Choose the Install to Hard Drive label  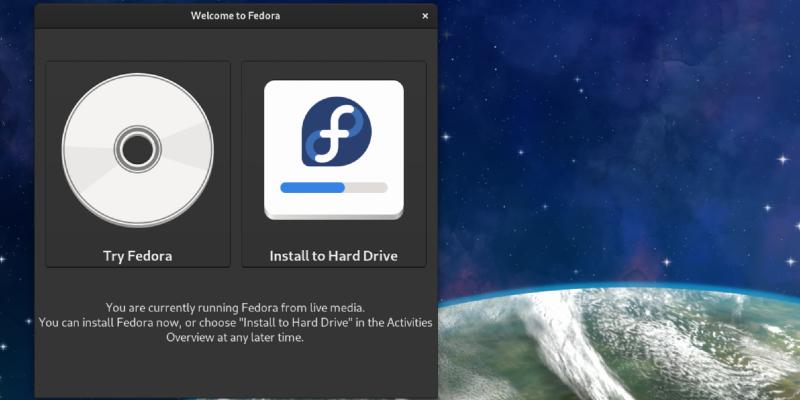[x=333, y=256]
